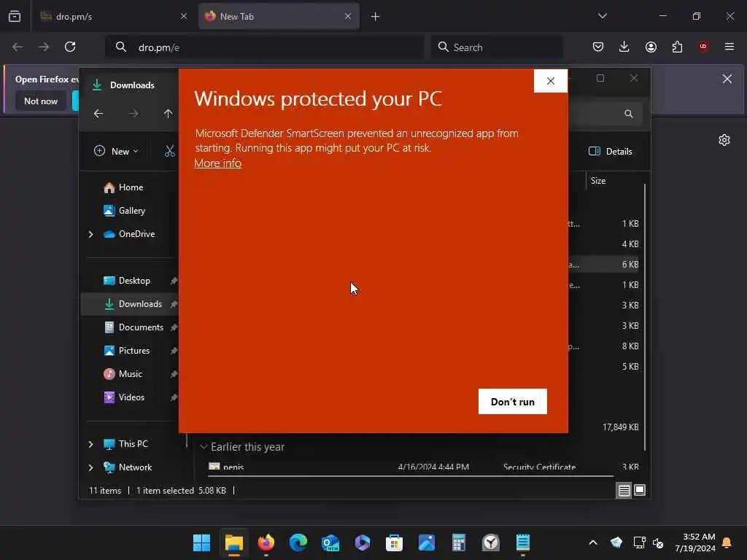This screenshot has height=560, width=747.
Task: Switch to the dro.pm/s tab
Action: tap(113, 16)
